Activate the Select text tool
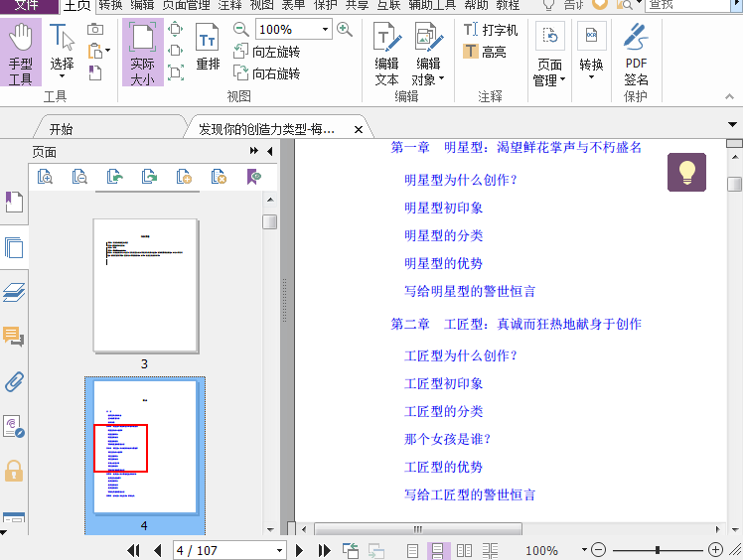 coord(62,52)
